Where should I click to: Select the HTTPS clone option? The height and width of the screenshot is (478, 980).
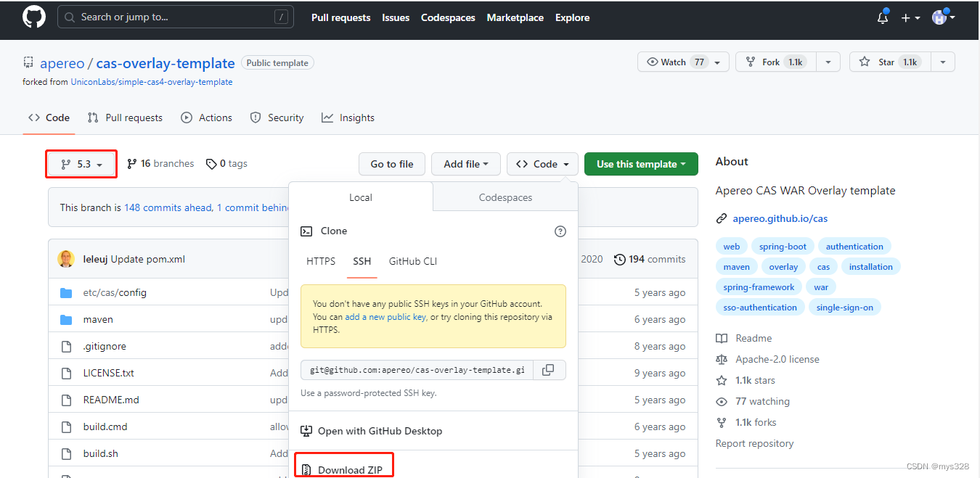(x=321, y=261)
